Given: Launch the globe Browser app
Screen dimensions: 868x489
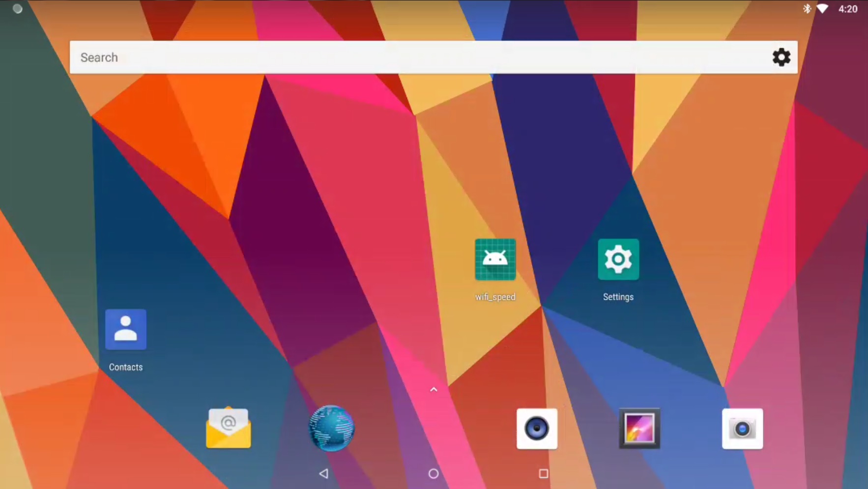Looking at the screenshot, I should (332, 428).
